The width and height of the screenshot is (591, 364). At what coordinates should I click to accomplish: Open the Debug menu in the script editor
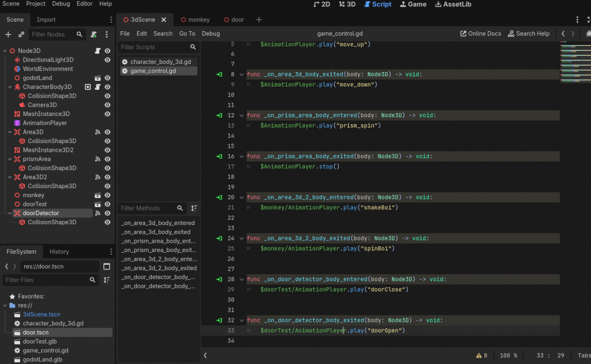[x=211, y=33]
